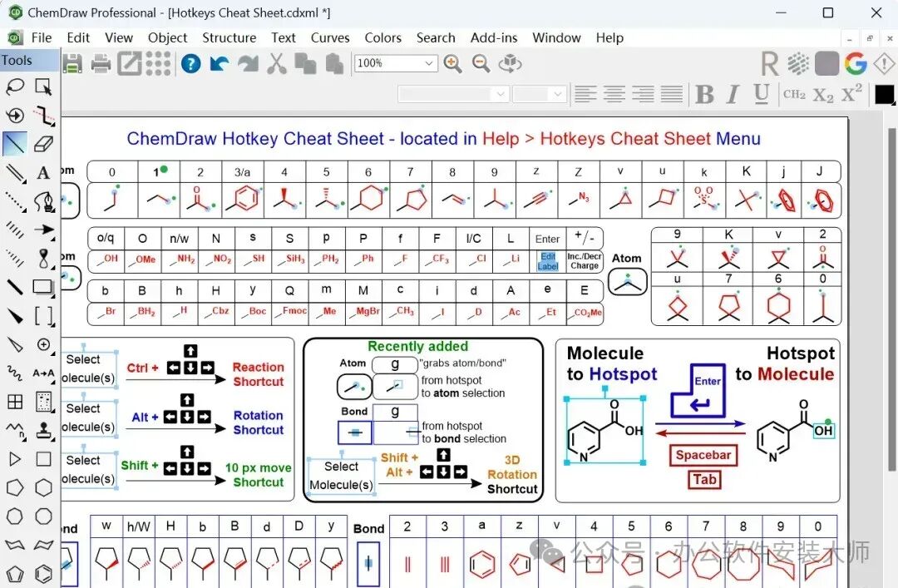This screenshot has width=898, height=588.
Task: Toggle CH2 formula text style
Action: [794, 94]
